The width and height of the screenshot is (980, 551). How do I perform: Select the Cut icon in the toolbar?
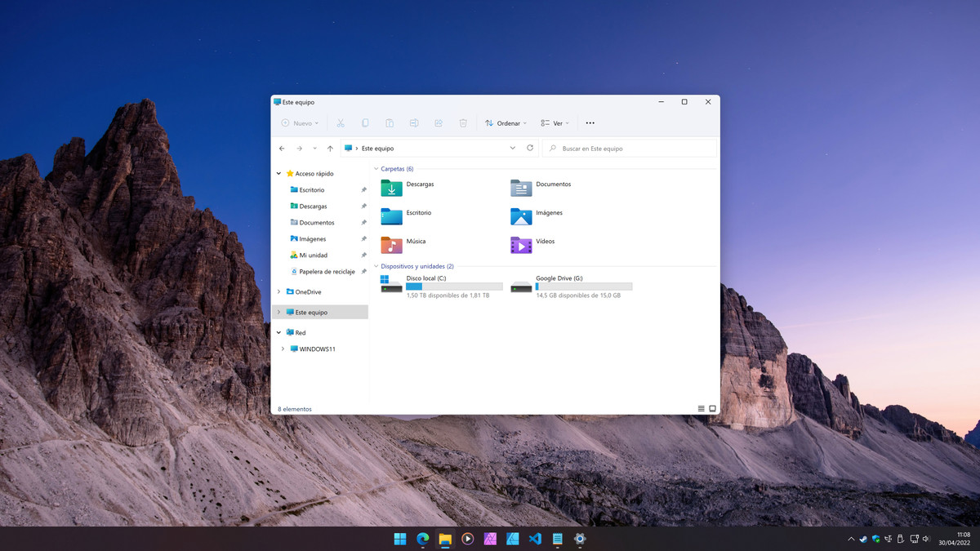click(340, 122)
